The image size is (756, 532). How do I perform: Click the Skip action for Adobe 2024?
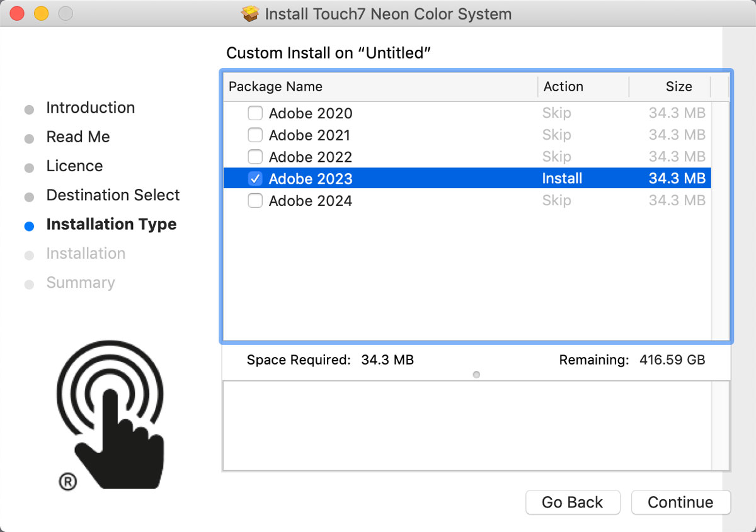click(557, 201)
